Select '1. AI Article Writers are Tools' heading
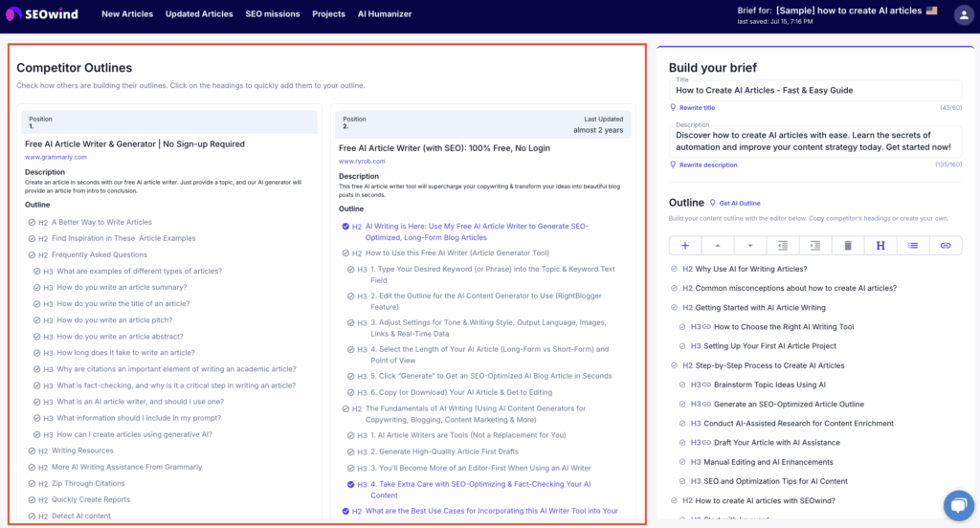This screenshot has width=980, height=528. point(468,435)
